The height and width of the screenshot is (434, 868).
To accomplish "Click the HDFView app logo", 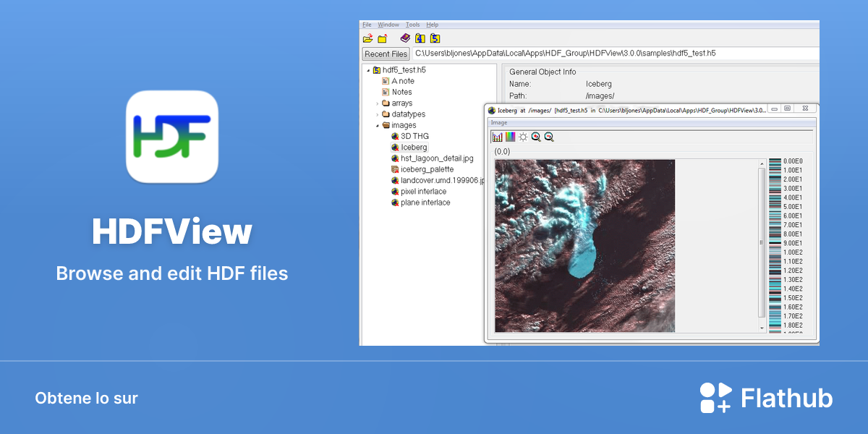I will pos(172,137).
